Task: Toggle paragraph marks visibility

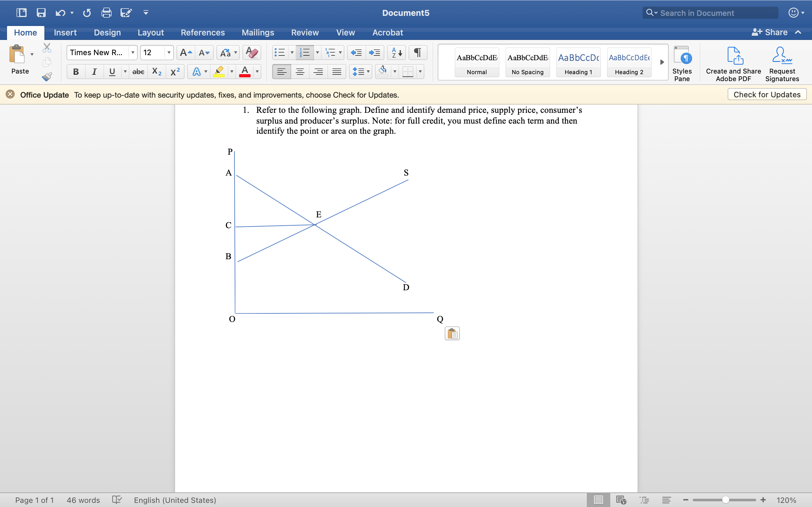Action: (x=417, y=52)
